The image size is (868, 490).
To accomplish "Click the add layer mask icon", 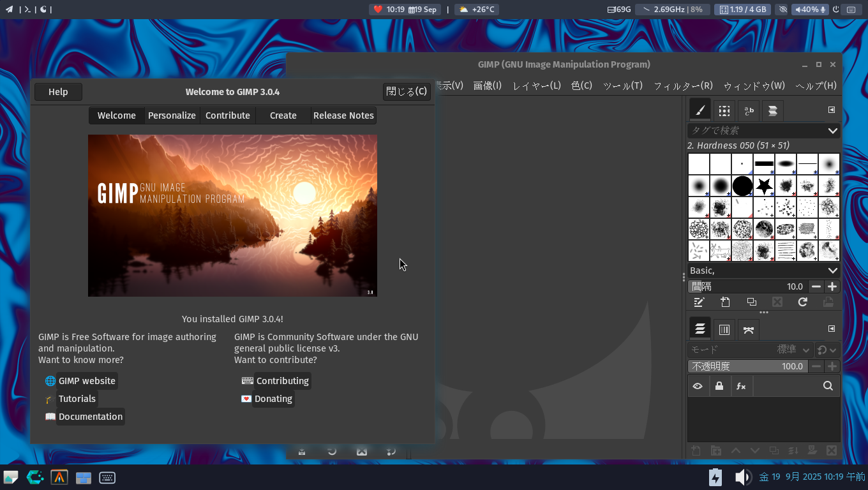I will pyautogui.click(x=813, y=450).
